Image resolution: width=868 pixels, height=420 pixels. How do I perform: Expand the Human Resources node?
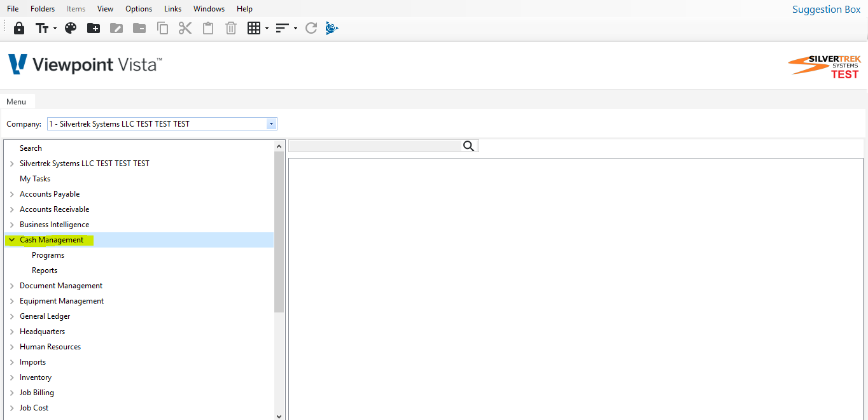pyautogui.click(x=11, y=347)
